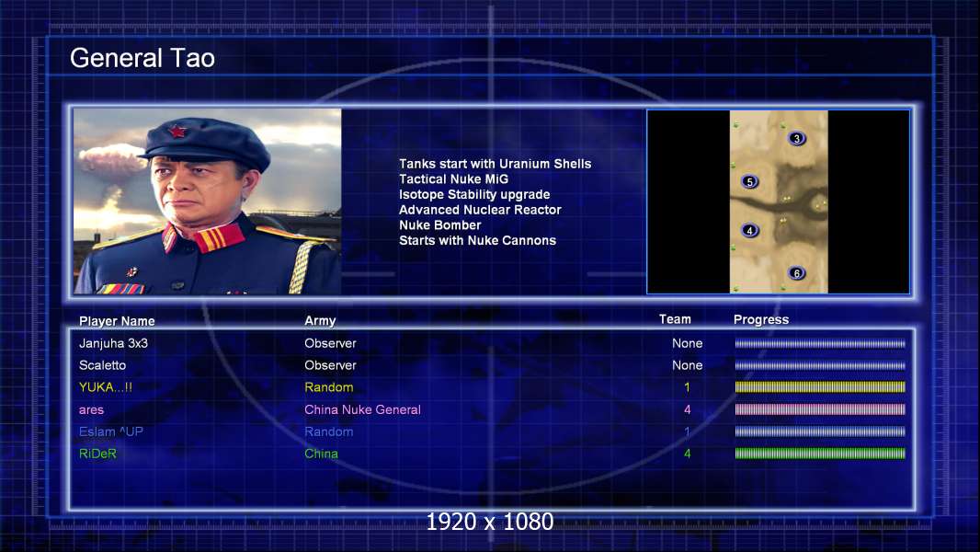Click Scaletto's Observer army entry
This screenshot has width=980, height=552.
point(330,365)
